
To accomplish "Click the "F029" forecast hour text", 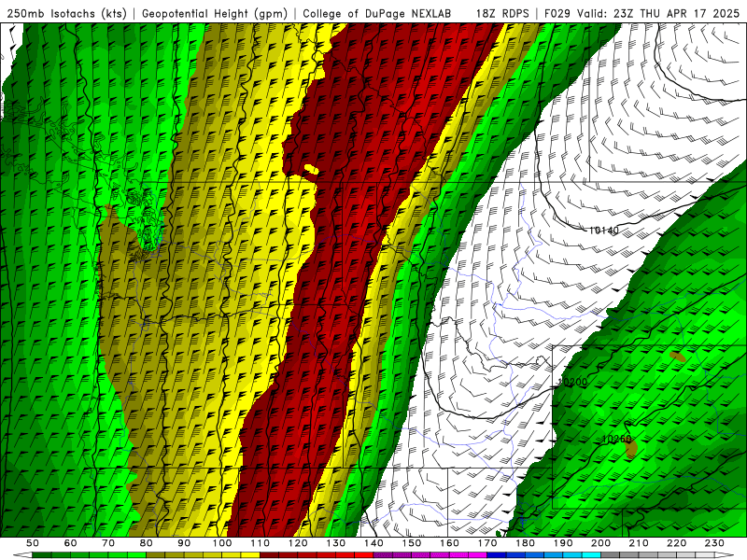I will 557,13.
